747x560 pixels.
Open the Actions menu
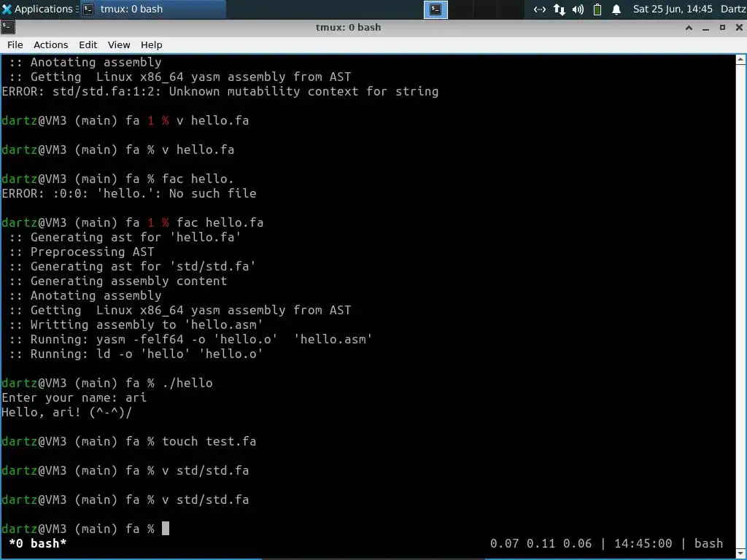point(50,44)
